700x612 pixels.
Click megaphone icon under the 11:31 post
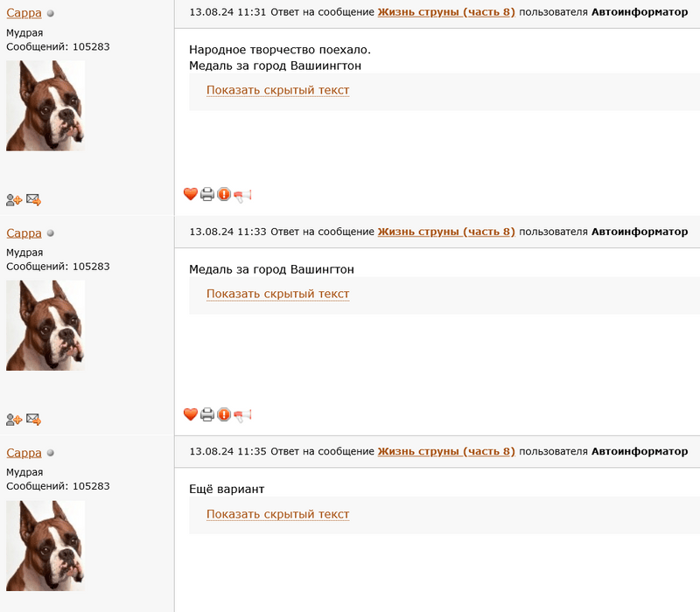click(243, 195)
